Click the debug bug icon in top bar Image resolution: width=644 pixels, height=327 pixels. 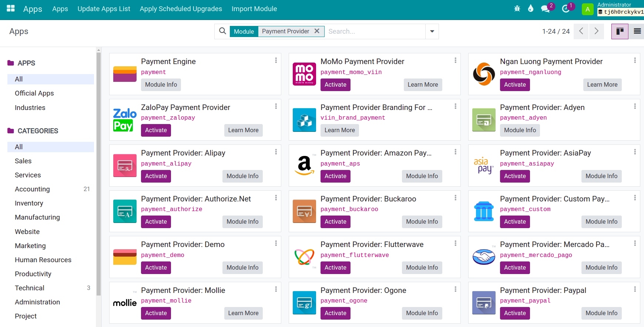pyautogui.click(x=517, y=9)
